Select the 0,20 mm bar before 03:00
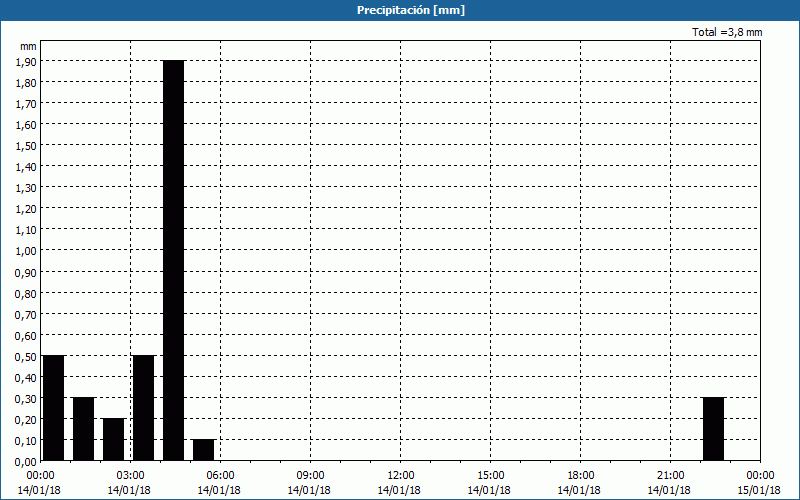The height and width of the screenshot is (500, 800). click(x=113, y=440)
